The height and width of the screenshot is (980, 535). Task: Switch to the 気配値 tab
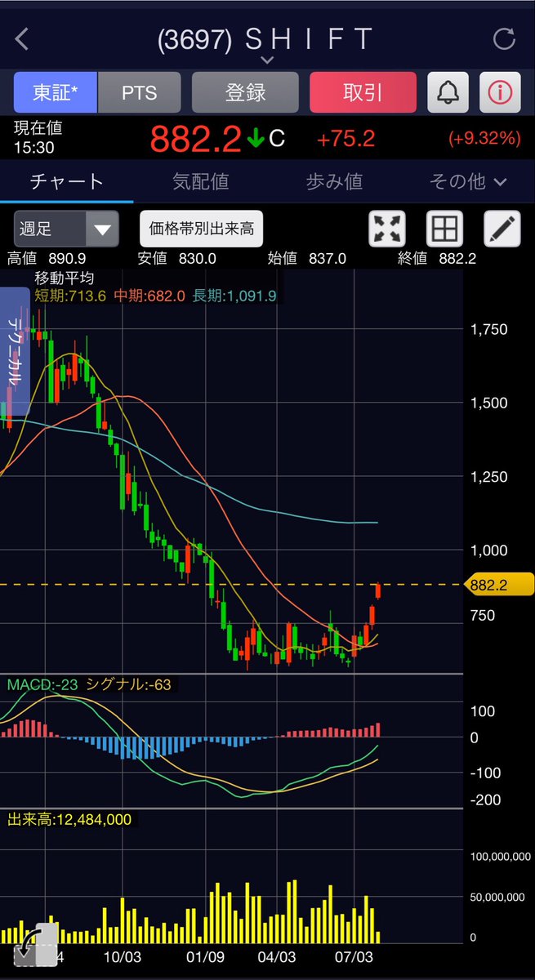200,181
